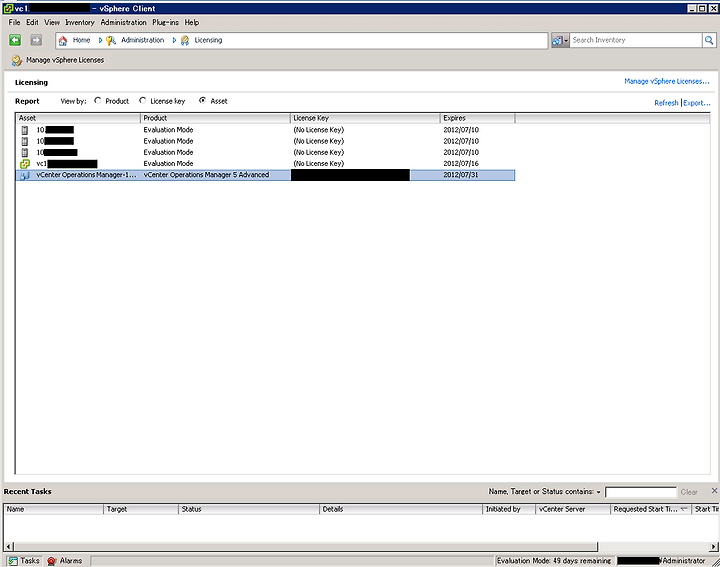The image size is (720, 567).
Task: Click the vSphere Client title bar icon
Action: pyautogui.click(x=8, y=8)
